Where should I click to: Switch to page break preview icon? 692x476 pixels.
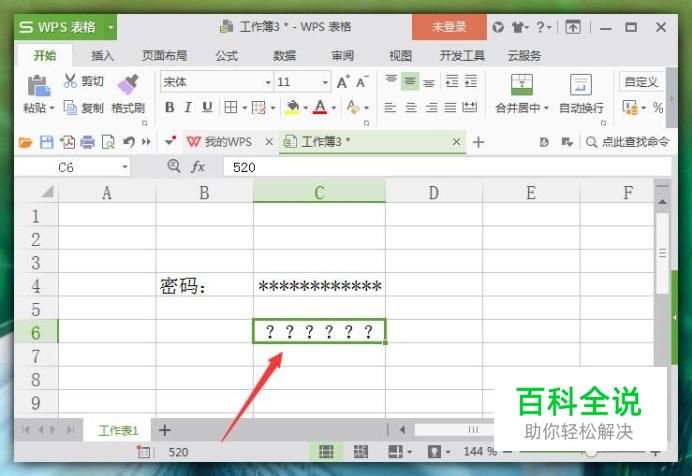click(x=361, y=451)
